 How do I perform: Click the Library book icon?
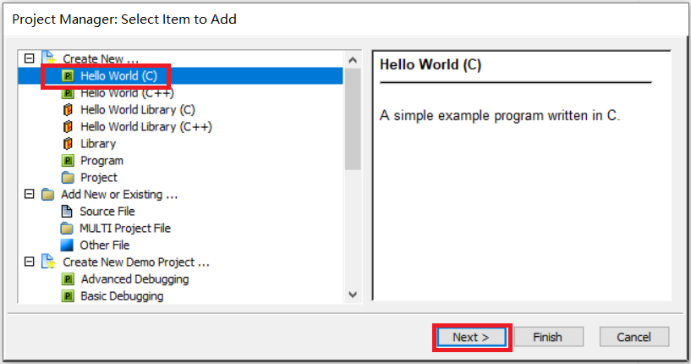pyautogui.click(x=67, y=144)
